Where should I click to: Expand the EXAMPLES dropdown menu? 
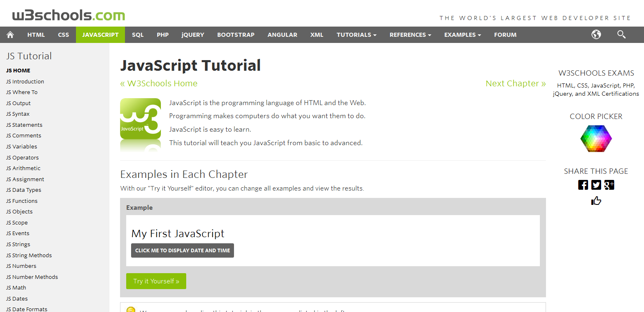[463, 35]
